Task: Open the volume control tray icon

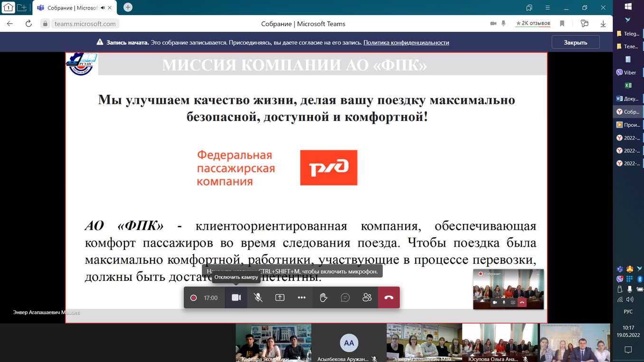Action: (x=630, y=300)
